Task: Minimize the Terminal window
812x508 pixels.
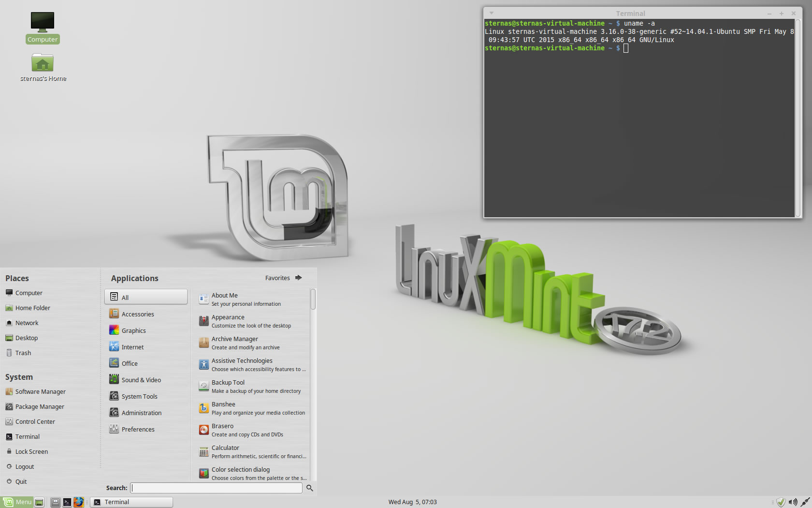Action: (x=769, y=14)
